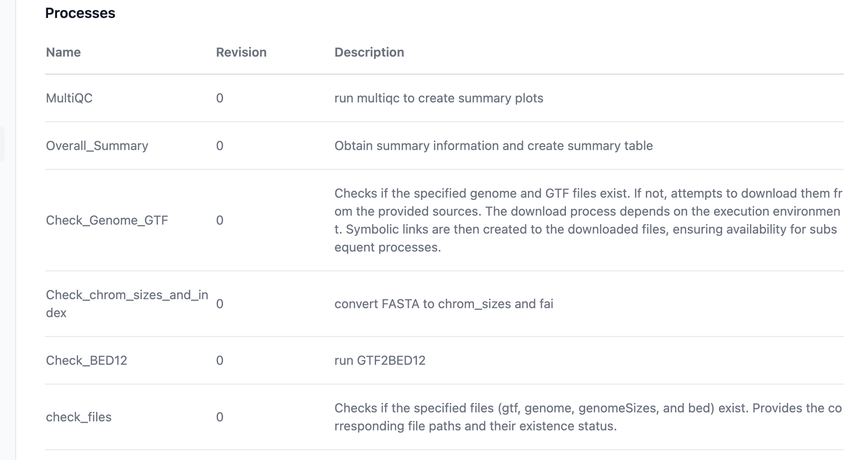Click the Revision column header
This screenshot has width=868, height=460.
pyautogui.click(x=241, y=52)
